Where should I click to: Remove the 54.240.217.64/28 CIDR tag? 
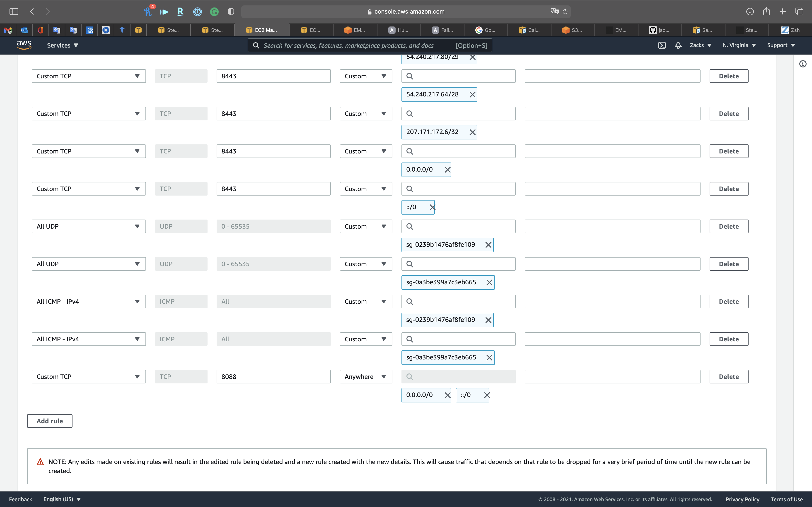(472, 95)
